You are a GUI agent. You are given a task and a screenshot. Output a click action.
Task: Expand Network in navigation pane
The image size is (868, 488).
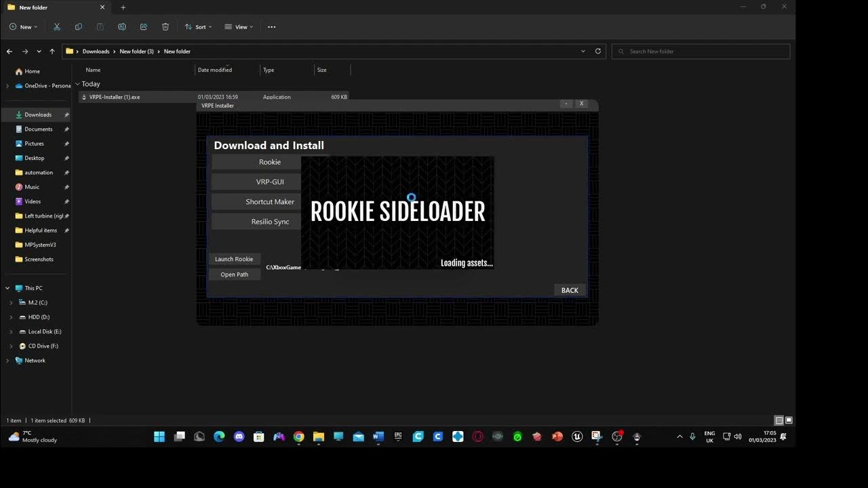pyautogui.click(x=7, y=361)
